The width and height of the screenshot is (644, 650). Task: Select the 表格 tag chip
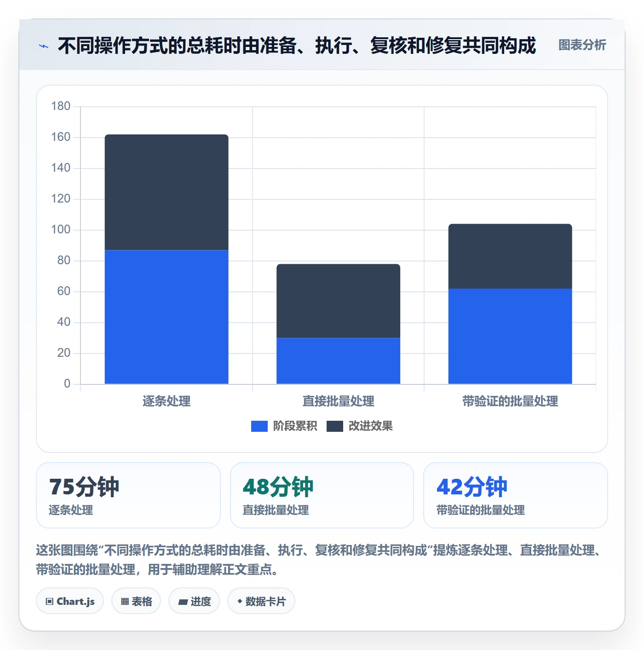(x=136, y=601)
